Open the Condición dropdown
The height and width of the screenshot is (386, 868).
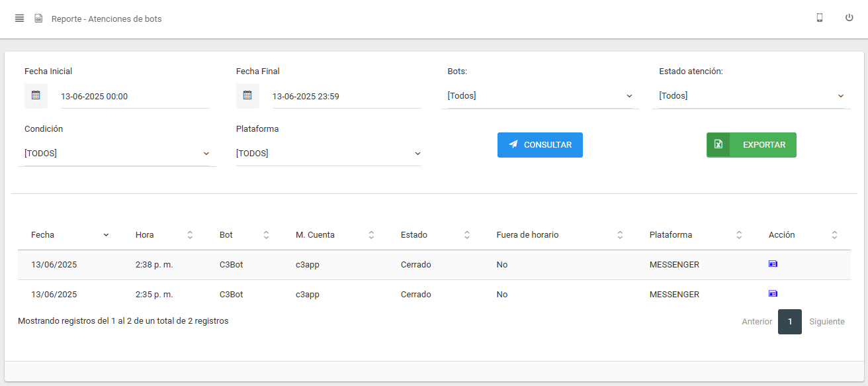116,153
